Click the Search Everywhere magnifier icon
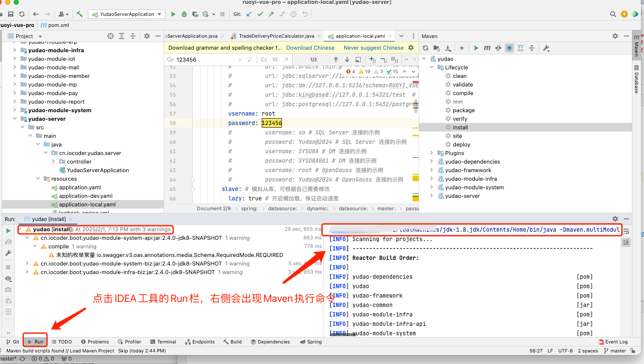Image resolution: width=644 pixels, height=364 pixels. click(613, 14)
